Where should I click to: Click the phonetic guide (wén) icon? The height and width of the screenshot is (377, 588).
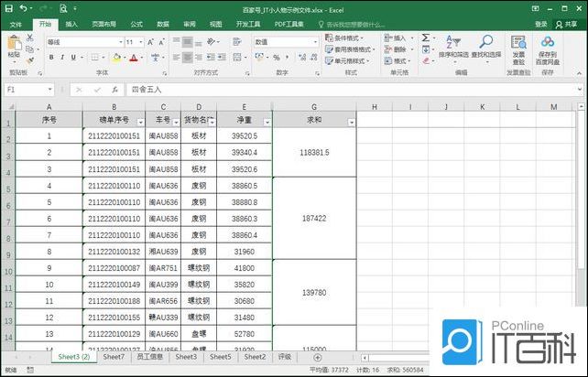(156, 58)
